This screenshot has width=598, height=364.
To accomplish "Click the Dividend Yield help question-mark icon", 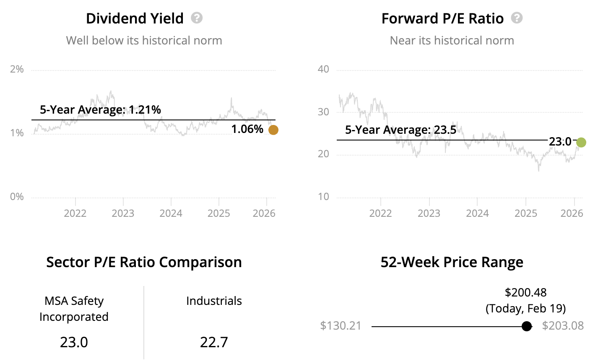I will pos(197,18).
